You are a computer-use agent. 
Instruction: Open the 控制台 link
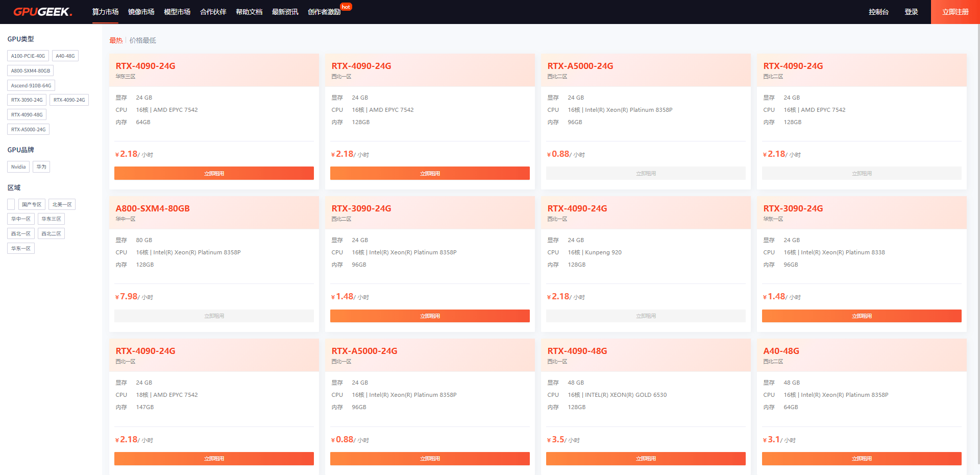tap(878, 12)
